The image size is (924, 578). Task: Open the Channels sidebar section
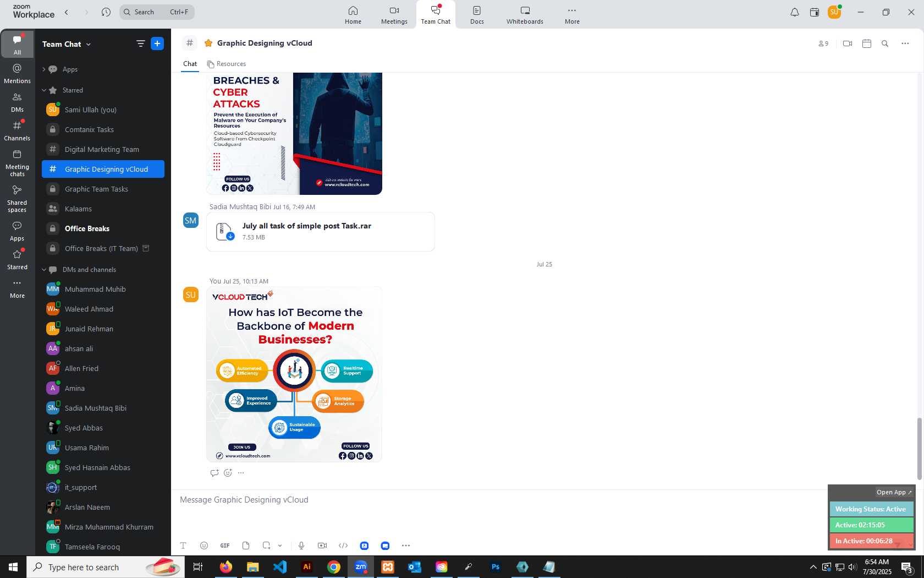coord(17,131)
